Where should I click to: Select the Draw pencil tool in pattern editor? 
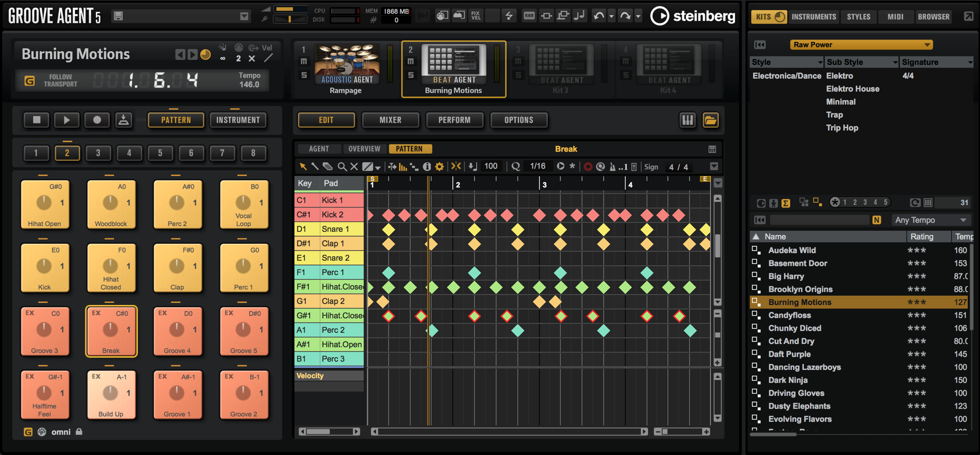[x=315, y=166]
